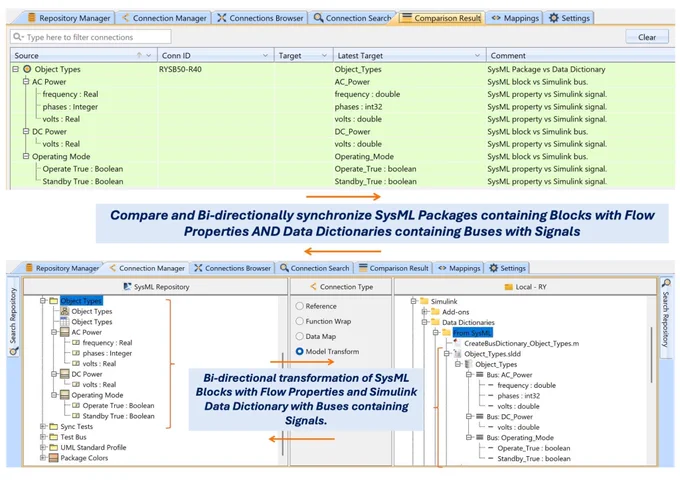Click the SysML Package vs Data Dictionary comment
Screen dimensions: 680x480
546,69
